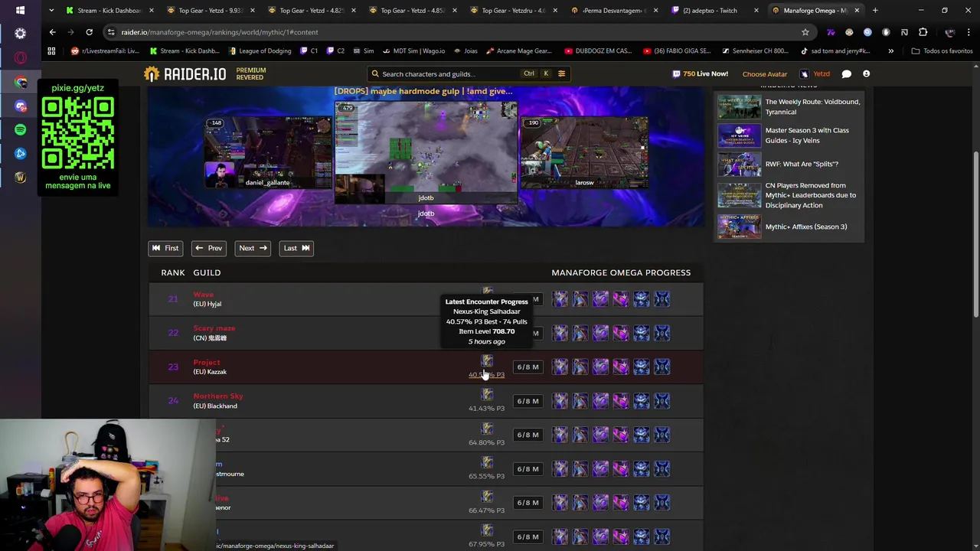The height and width of the screenshot is (551, 980).
Task: Click encounter icon above 41.43% P3
Action: pyautogui.click(x=487, y=394)
